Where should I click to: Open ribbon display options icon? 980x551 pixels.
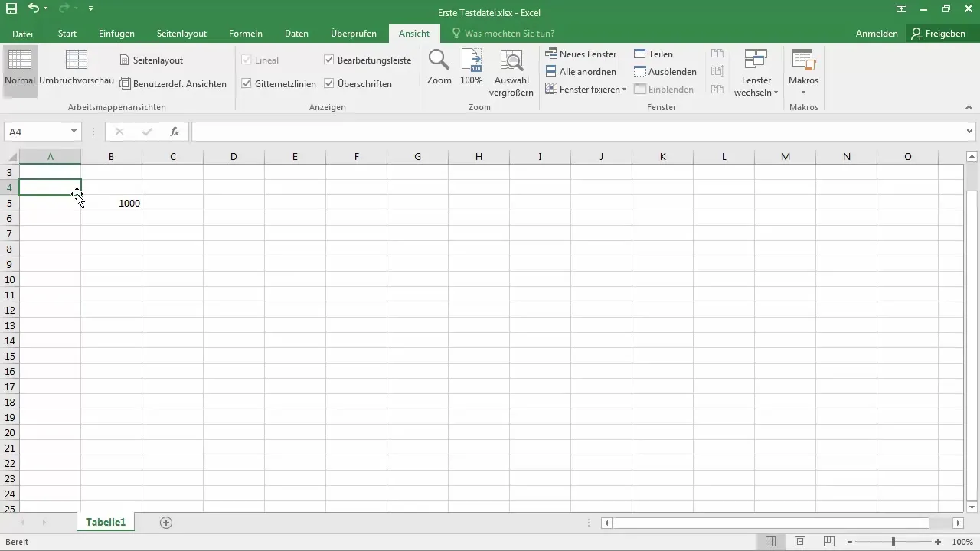coord(901,8)
